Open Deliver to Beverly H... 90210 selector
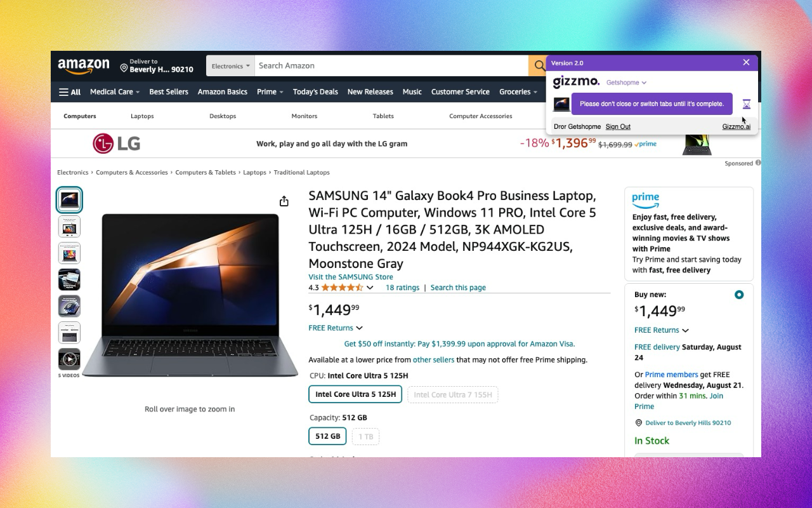 coord(157,66)
